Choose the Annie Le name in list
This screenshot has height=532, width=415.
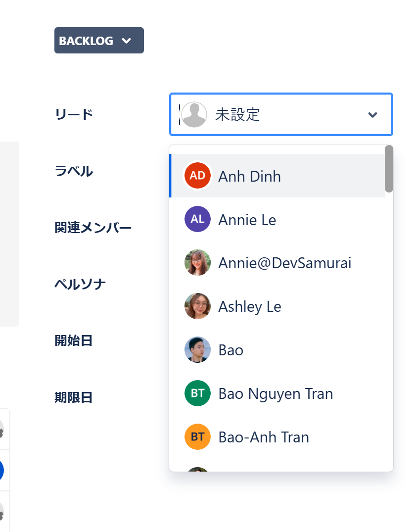pyautogui.click(x=247, y=220)
